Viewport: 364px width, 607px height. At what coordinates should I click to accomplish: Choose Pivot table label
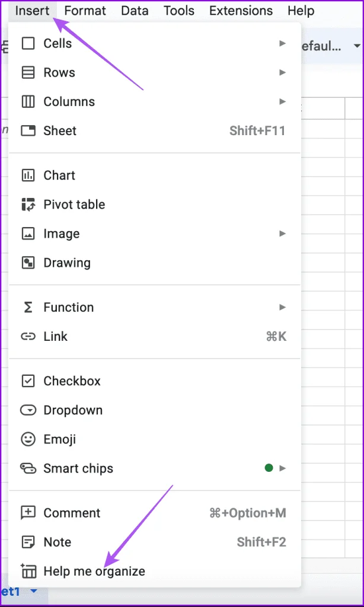(x=74, y=205)
